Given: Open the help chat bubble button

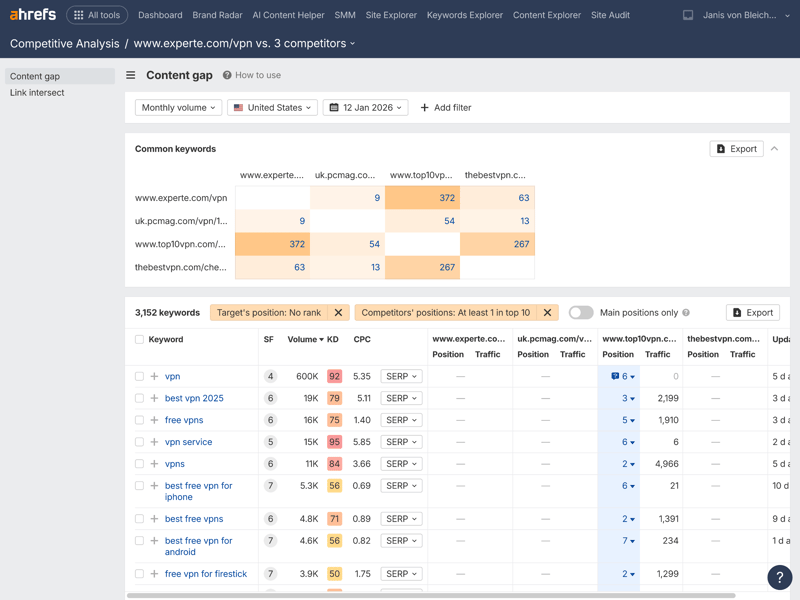Looking at the screenshot, I should pos(779,577).
